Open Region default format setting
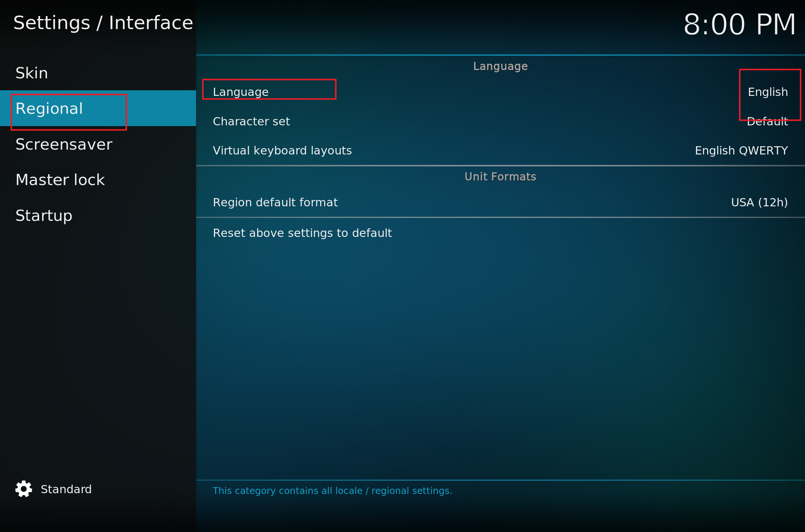The width and height of the screenshot is (805, 532). (500, 202)
